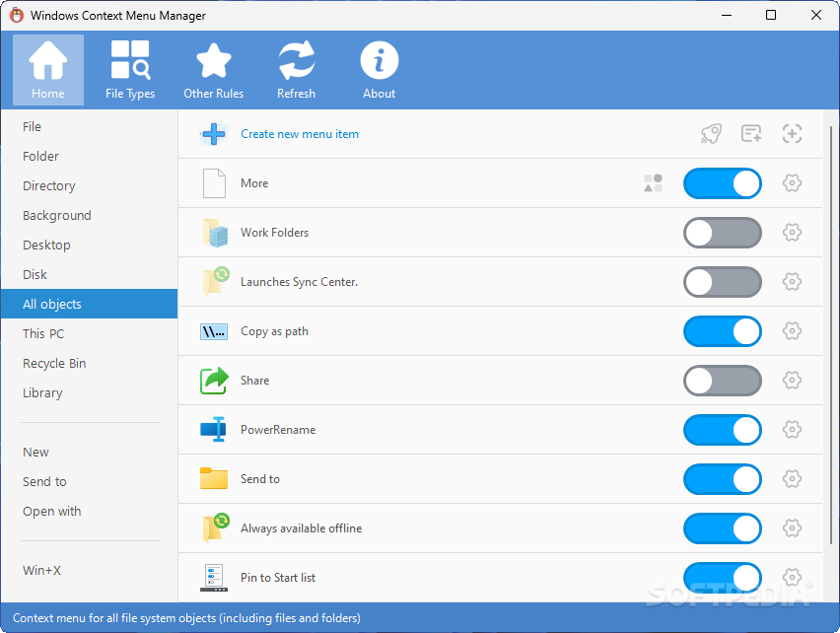840x633 pixels.
Task: Click the add-note icon beside rocket
Action: tap(751, 133)
